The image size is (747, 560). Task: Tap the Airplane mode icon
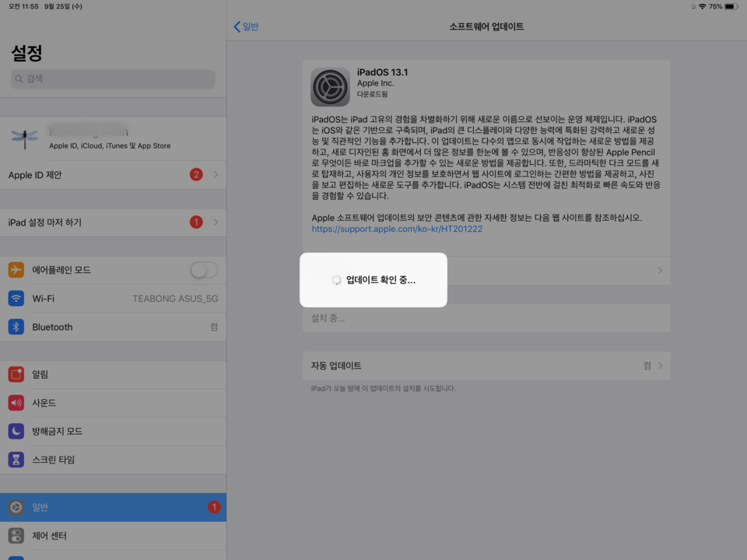click(16, 270)
